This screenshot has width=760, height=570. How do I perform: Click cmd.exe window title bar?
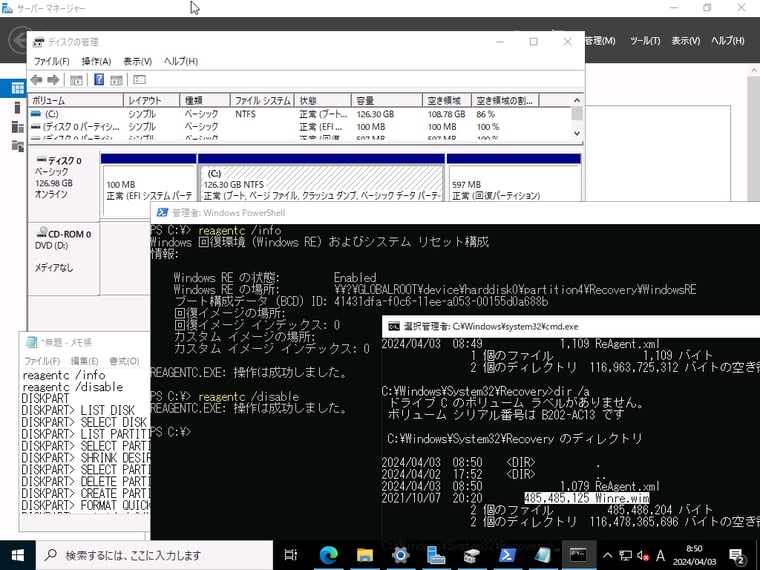(x=571, y=326)
